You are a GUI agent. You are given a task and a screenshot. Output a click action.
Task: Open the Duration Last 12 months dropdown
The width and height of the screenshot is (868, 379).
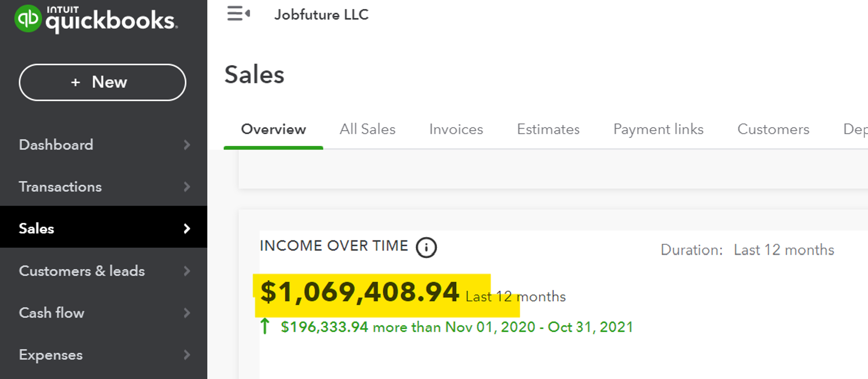point(784,250)
